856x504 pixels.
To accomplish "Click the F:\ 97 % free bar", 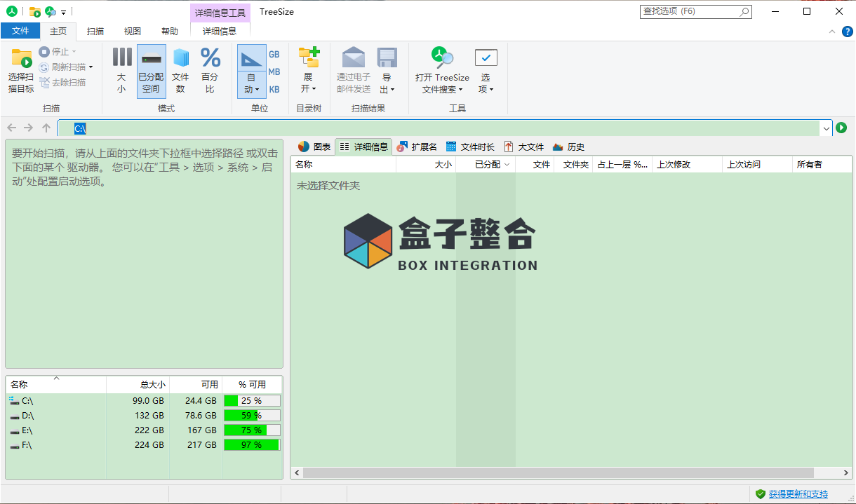I will coord(252,445).
